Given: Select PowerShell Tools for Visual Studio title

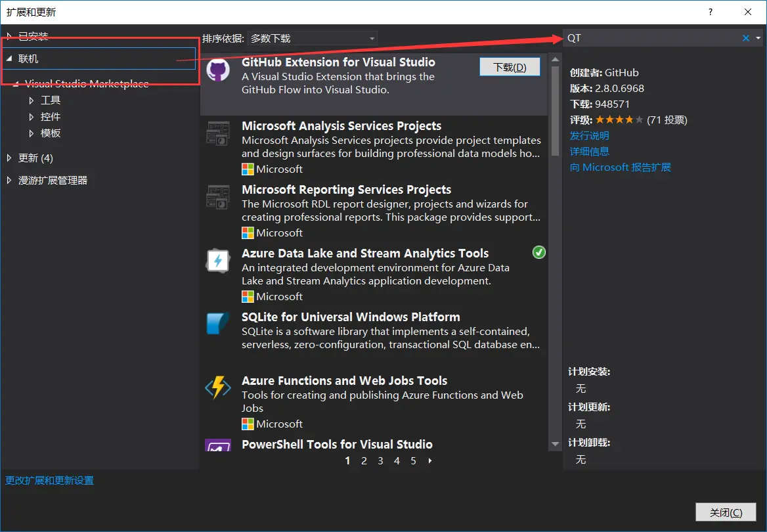Looking at the screenshot, I should pyautogui.click(x=337, y=444).
